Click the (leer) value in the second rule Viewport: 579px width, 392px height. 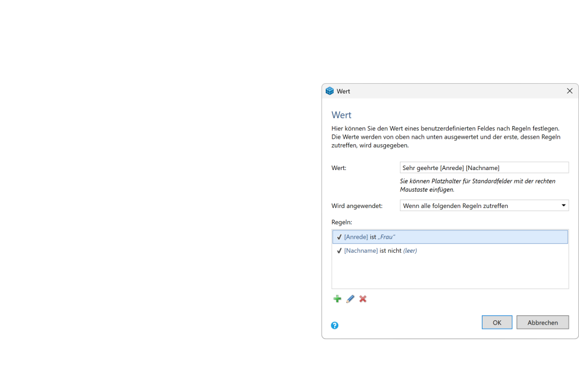(x=410, y=251)
